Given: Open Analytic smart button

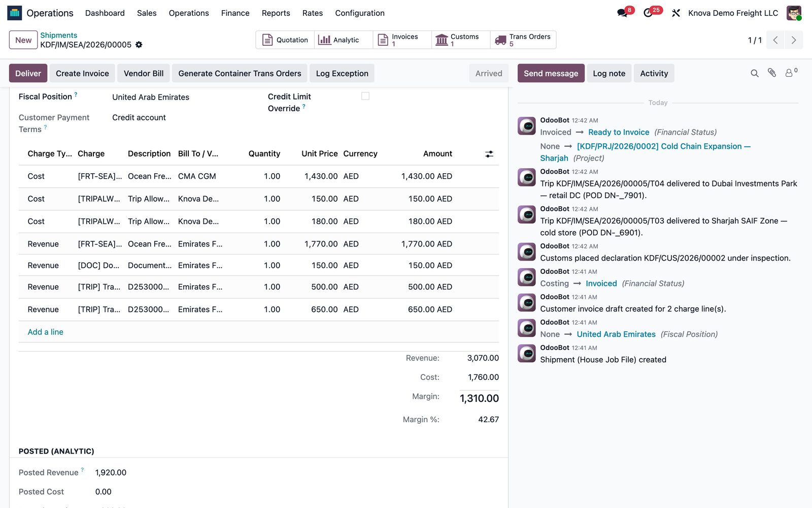Looking at the screenshot, I should click(x=344, y=40).
